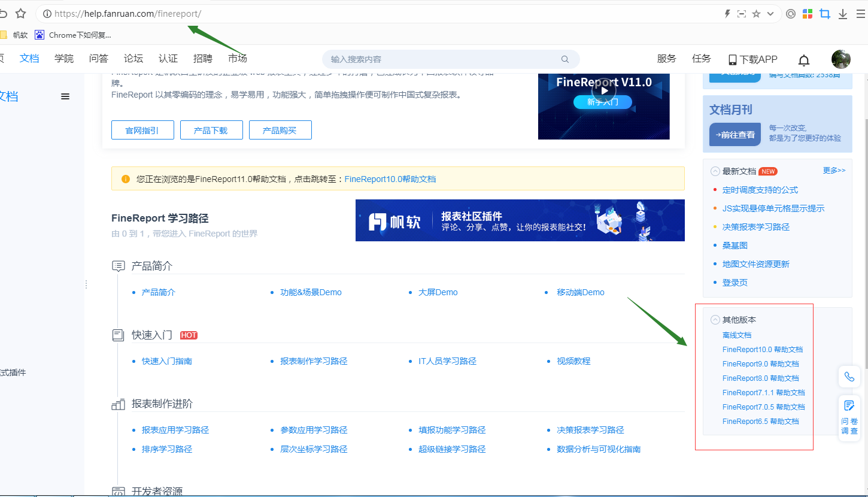Screen dimensions: 868x497
Task: Open 数据分析与可视化指南 link
Action: tap(599, 449)
